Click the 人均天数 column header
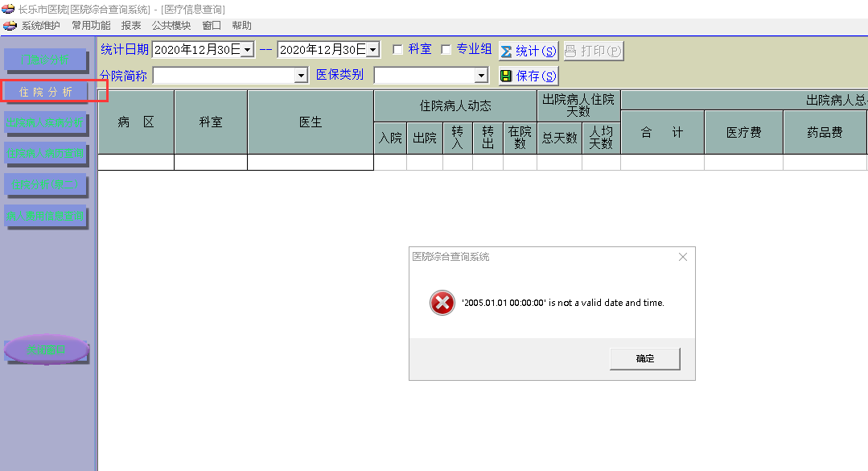 [601, 138]
